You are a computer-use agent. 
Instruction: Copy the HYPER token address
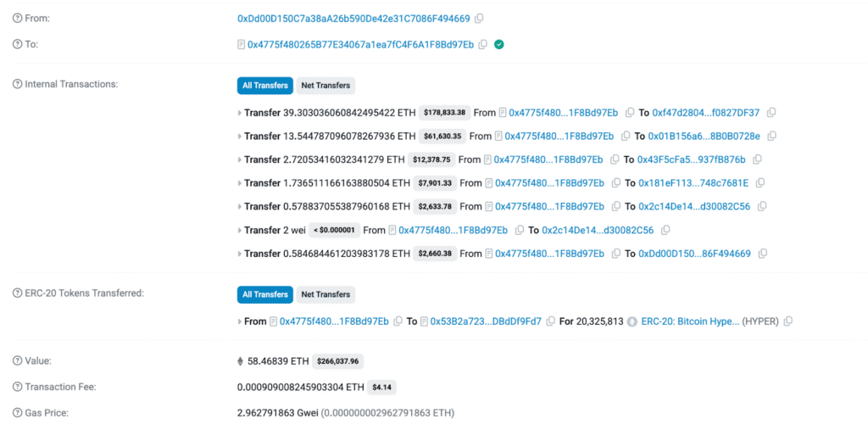pyautogui.click(x=788, y=321)
